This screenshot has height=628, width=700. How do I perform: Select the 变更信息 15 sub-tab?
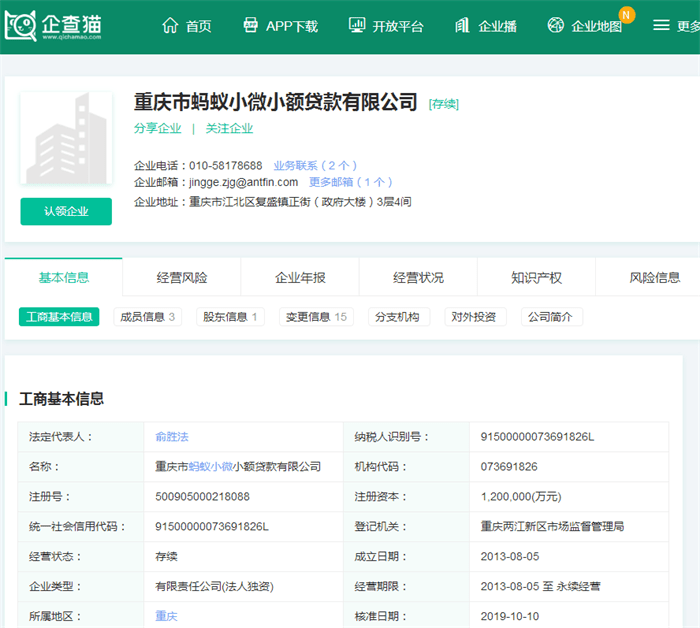(316, 317)
